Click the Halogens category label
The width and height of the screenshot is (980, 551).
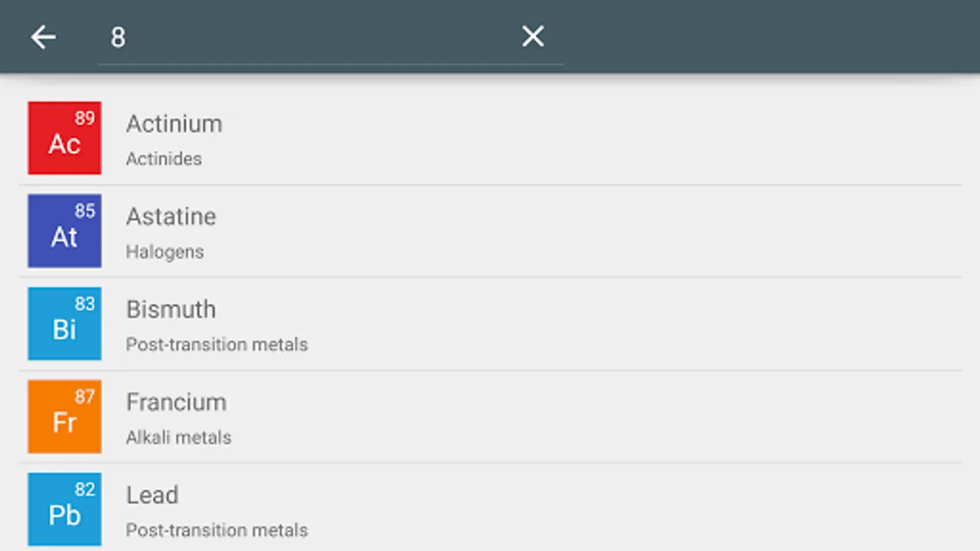tap(165, 252)
